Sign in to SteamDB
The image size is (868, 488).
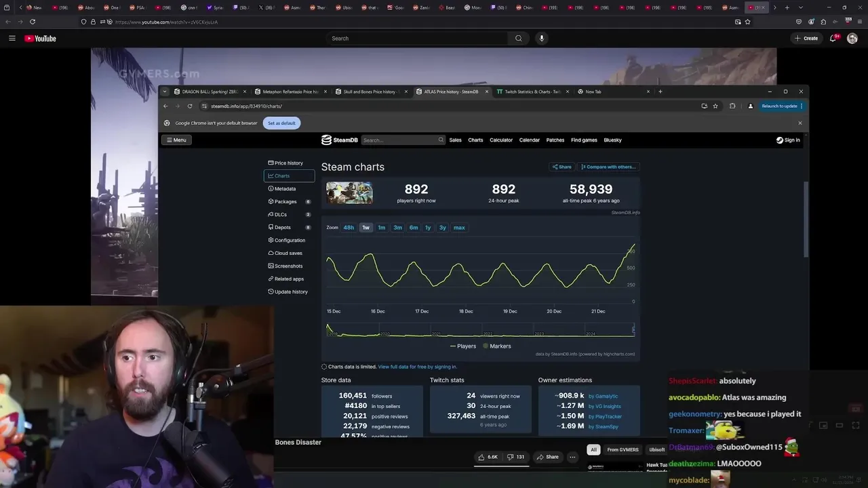pyautogui.click(x=788, y=140)
